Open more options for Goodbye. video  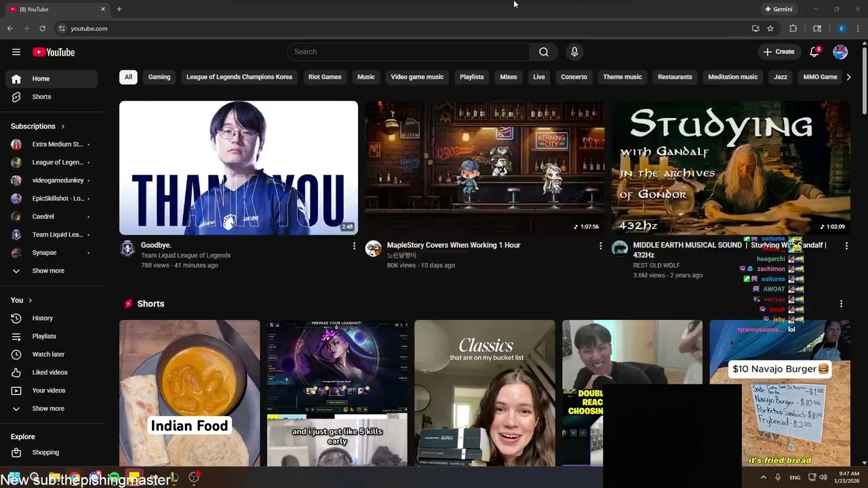pyautogui.click(x=354, y=246)
